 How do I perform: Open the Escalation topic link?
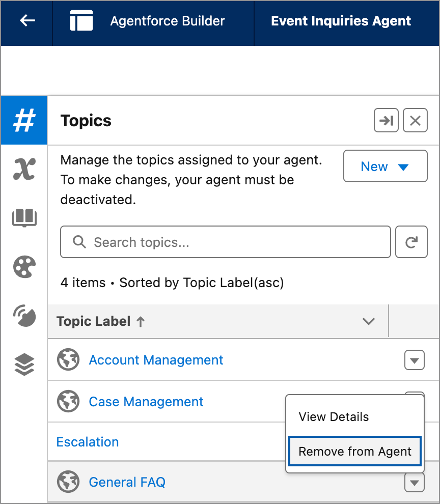88,442
